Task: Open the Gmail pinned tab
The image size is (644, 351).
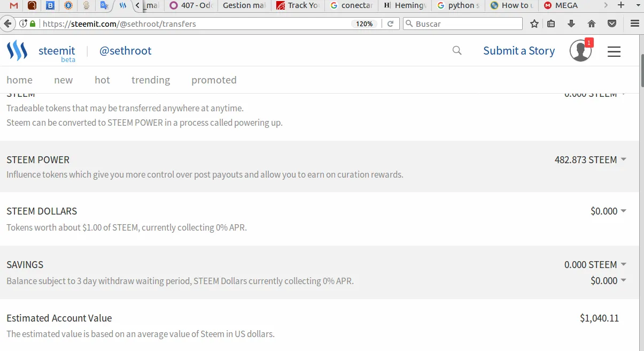Action: point(14,6)
